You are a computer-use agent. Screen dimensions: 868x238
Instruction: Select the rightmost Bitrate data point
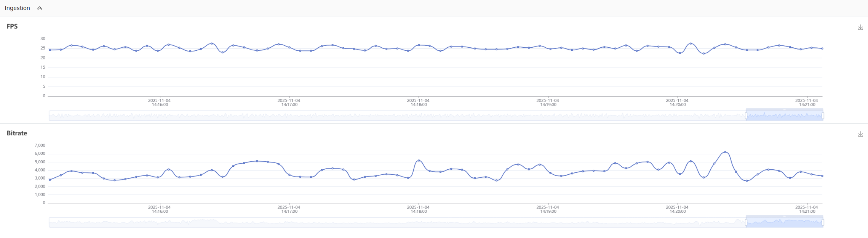pos(822,176)
